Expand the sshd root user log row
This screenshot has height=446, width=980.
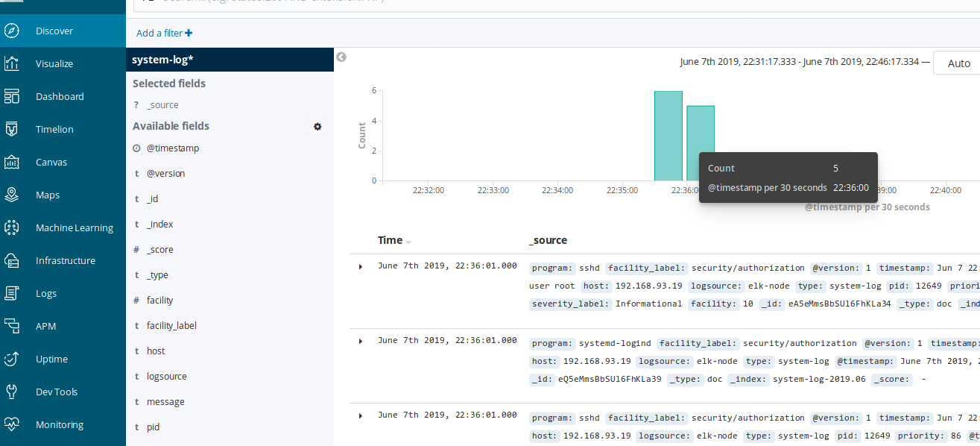(x=361, y=266)
